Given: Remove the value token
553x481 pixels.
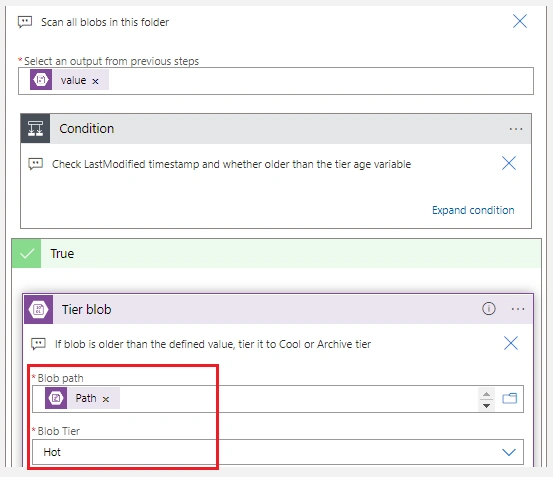Looking at the screenshot, I should coord(95,81).
